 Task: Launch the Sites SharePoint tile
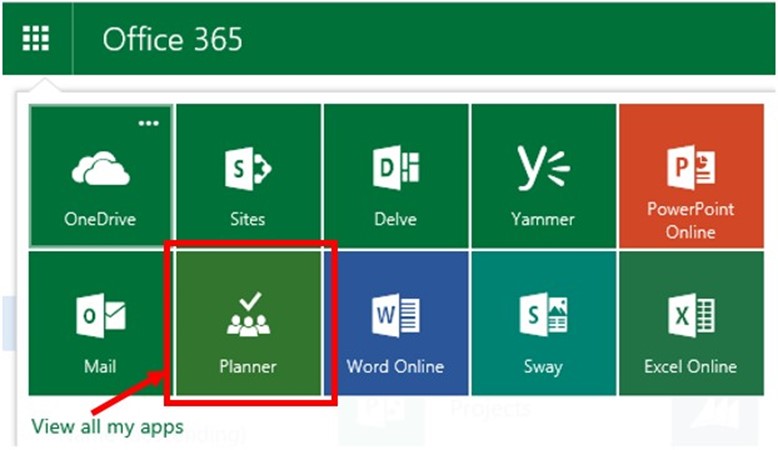[x=249, y=176]
